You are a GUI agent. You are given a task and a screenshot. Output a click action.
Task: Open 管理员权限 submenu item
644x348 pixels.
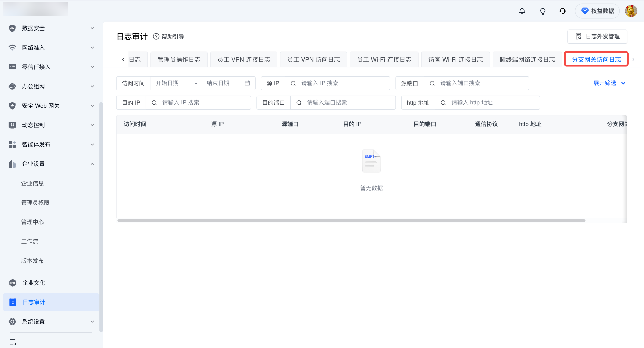pyautogui.click(x=35, y=203)
